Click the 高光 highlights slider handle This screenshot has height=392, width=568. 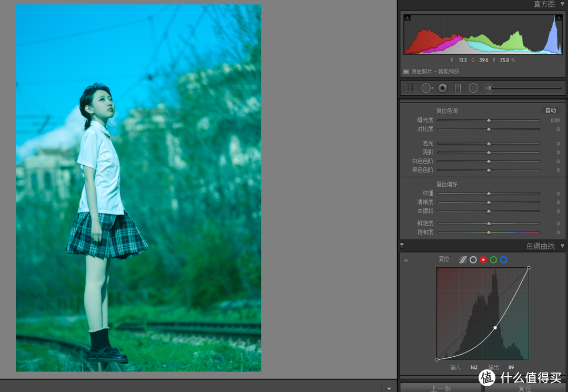(489, 144)
